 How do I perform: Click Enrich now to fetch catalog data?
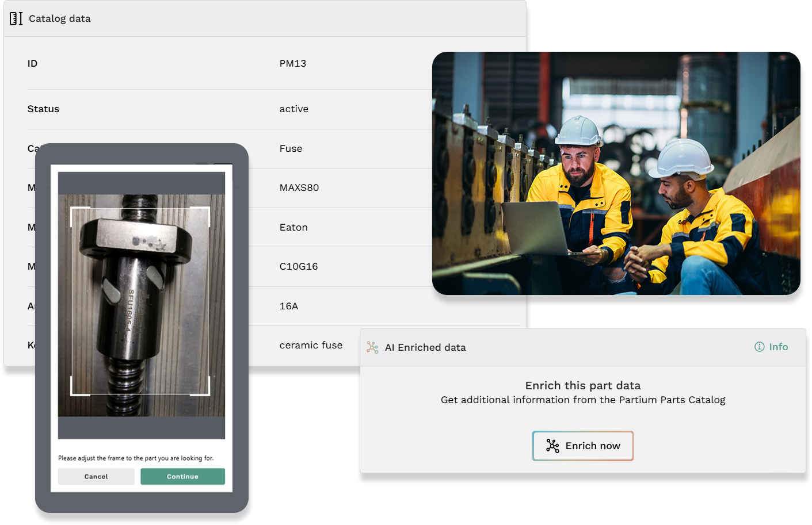click(x=582, y=446)
